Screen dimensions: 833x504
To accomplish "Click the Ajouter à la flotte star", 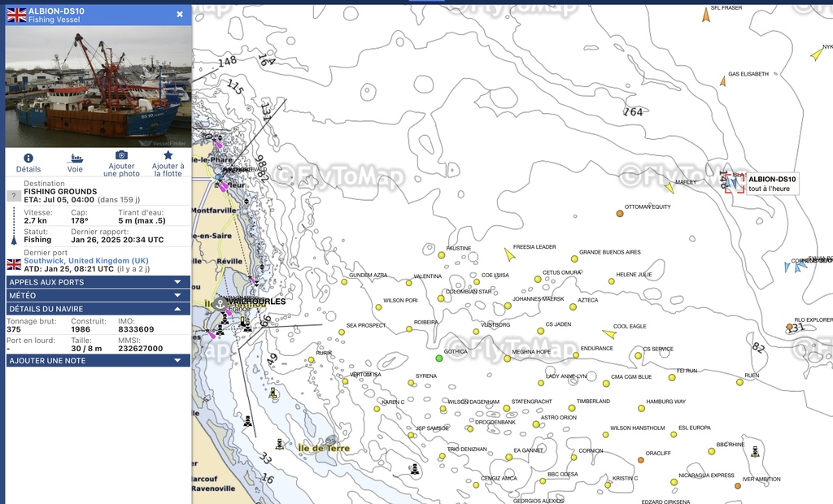I will point(168,155).
